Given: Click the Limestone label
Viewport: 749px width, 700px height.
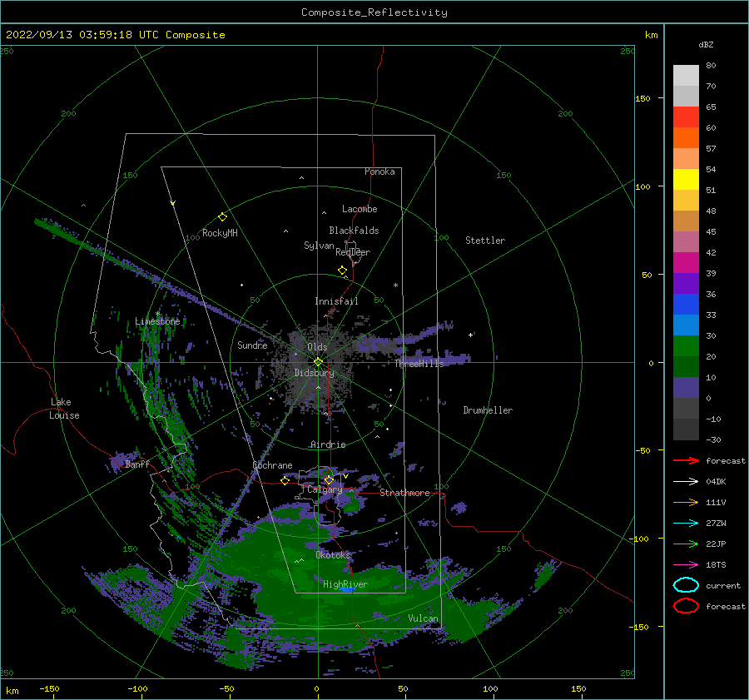Looking at the screenshot, I should [157, 321].
